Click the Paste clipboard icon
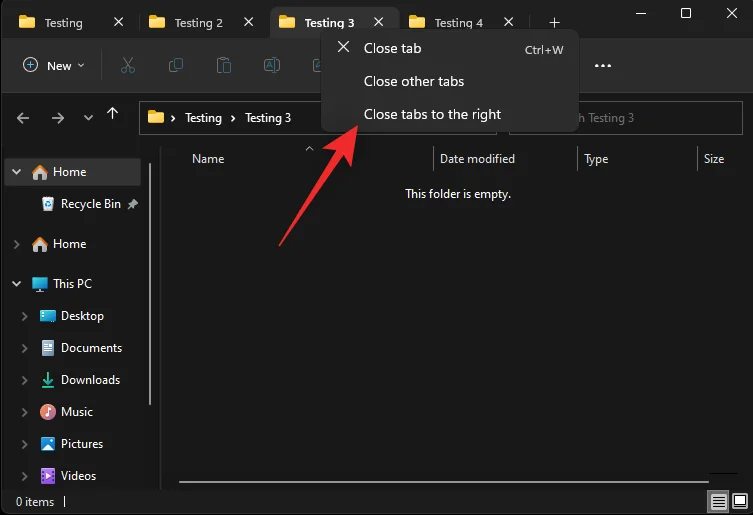Image resolution: width=753 pixels, height=515 pixels. 224,65
